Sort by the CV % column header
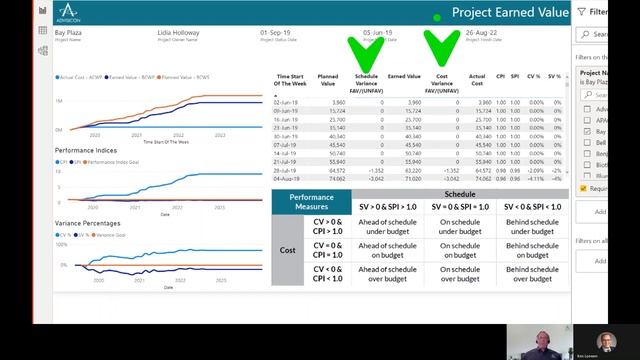The width and height of the screenshot is (640, 360). (533, 76)
